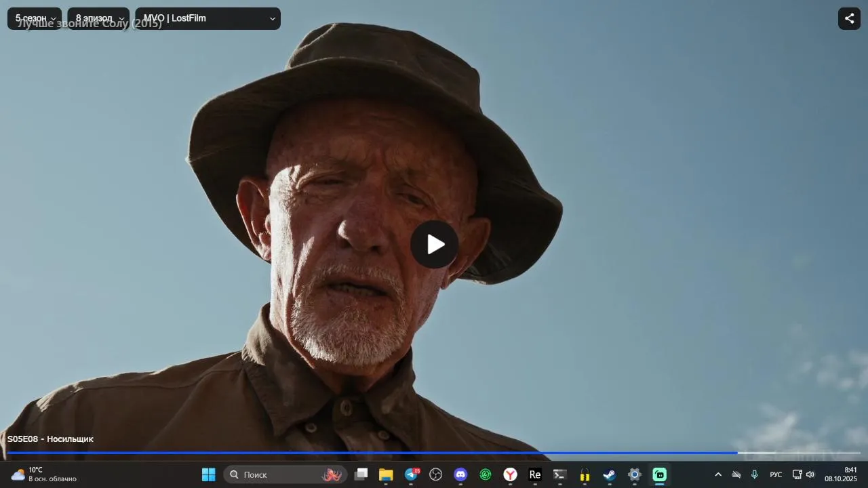868x488 pixels.
Task: Play the video with the center play button
Action: pos(435,245)
